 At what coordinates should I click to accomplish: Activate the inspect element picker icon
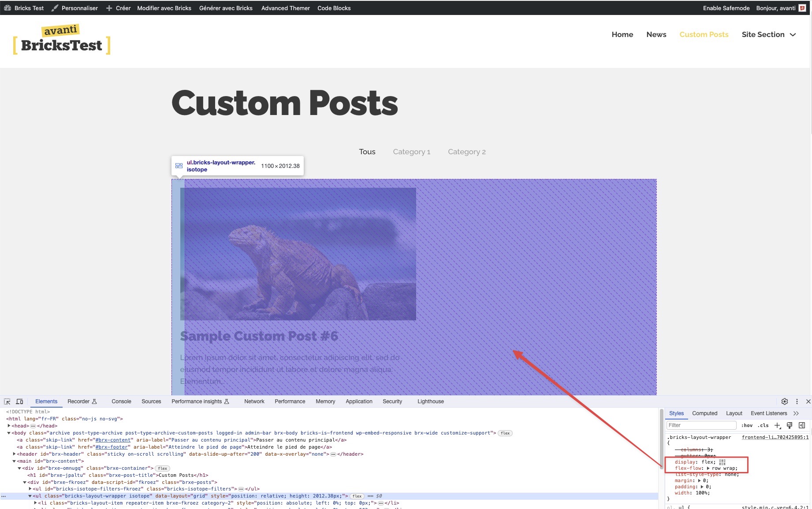[x=7, y=401]
